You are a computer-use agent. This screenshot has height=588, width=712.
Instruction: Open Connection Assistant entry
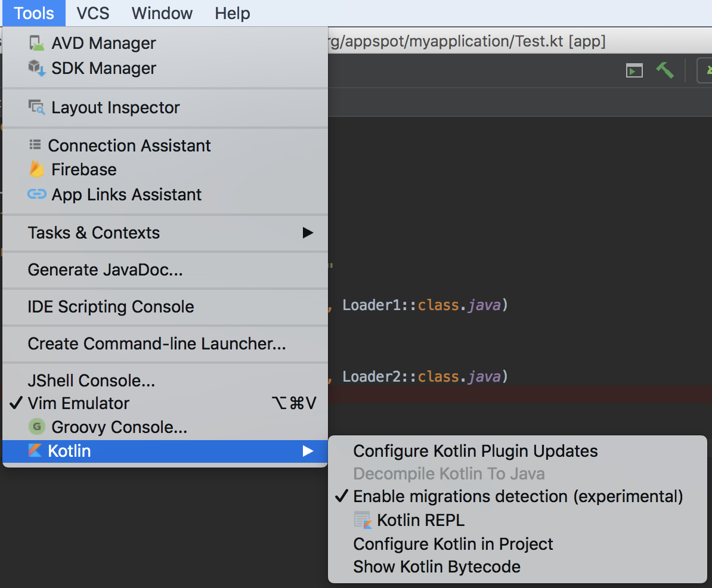tap(165, 146)
